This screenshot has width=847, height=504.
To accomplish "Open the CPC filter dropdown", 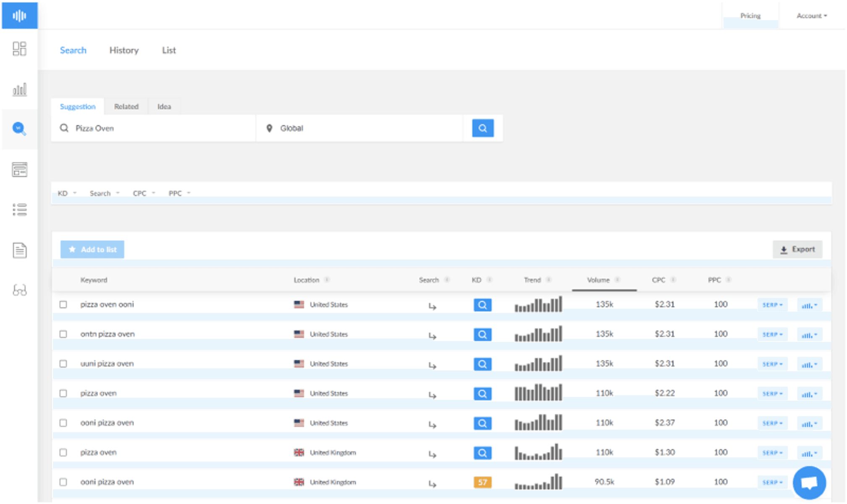I will [x=144, y=193].
